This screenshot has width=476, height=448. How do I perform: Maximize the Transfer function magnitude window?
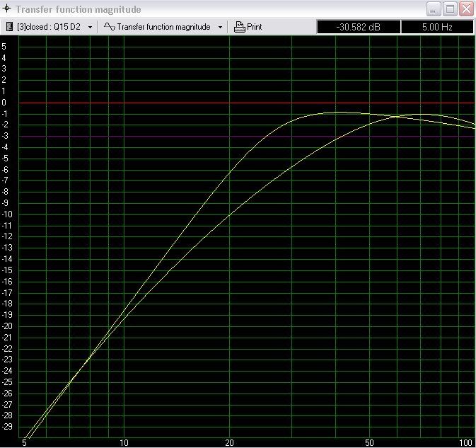click(450, 9)
